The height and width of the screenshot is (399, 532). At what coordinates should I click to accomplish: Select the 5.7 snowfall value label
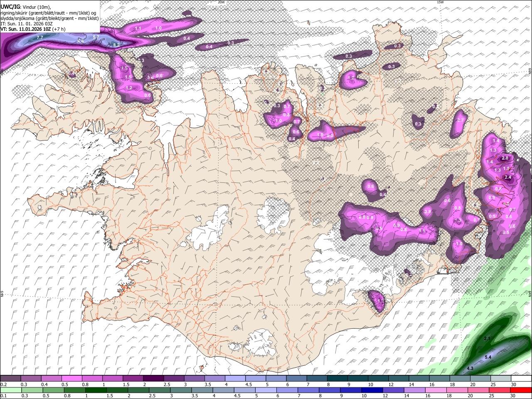(96, 37)
